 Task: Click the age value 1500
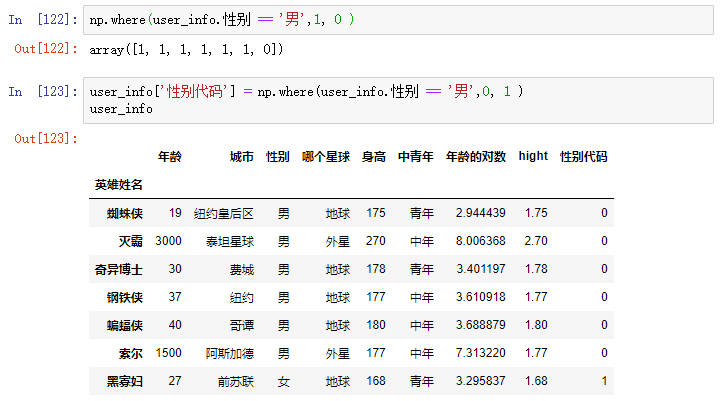click(x=169, y=353)
